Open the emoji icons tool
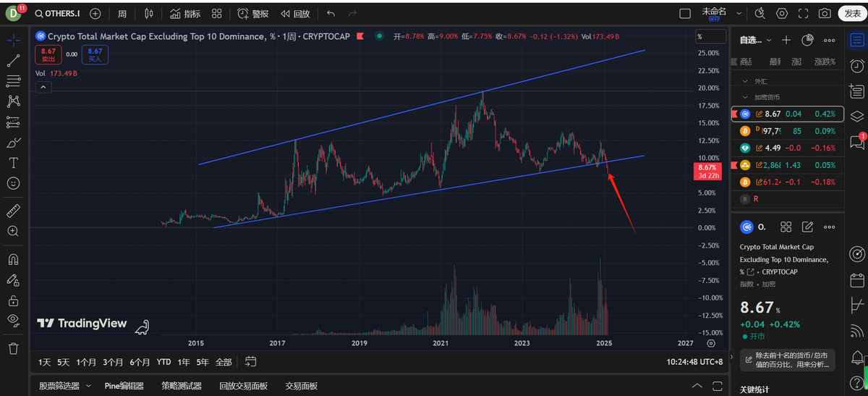The image size is (868, 396). tap(13, 183)
